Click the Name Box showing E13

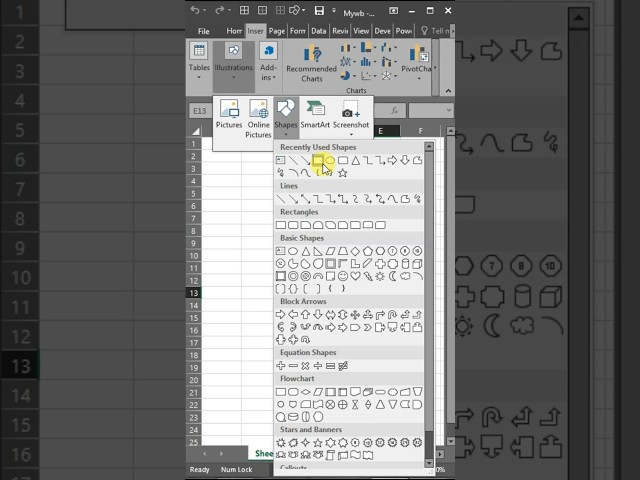click(200, 111)
